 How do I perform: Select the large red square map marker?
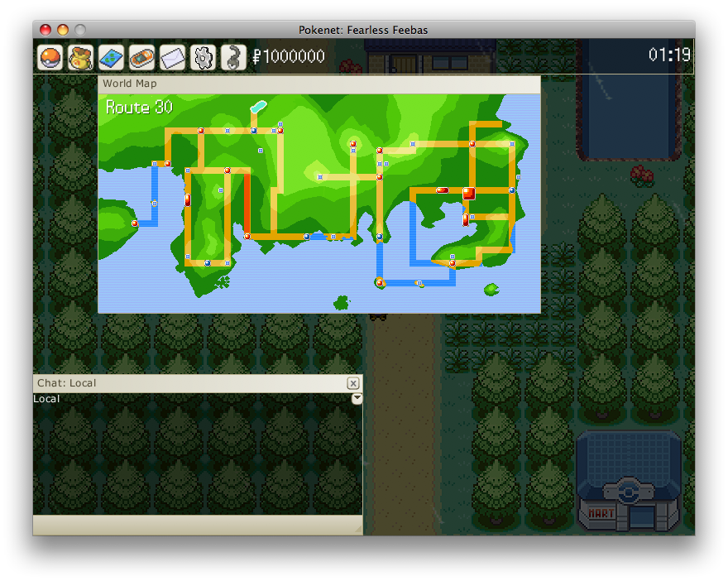[469, 193]
